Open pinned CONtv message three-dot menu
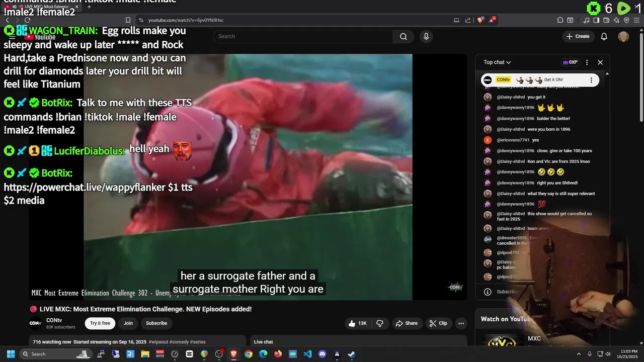This screenshot has width=644, height=362. click(x=591, y=80)
